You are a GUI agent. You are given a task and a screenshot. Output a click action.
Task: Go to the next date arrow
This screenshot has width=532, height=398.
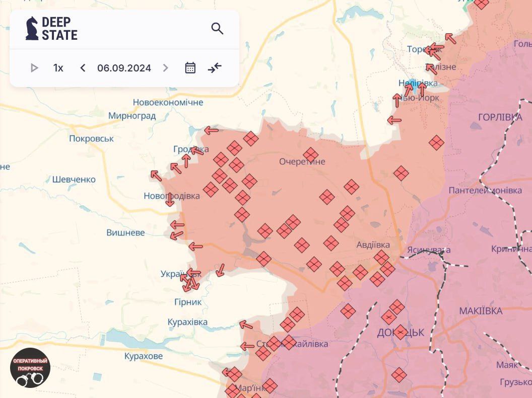pos(165,68)
